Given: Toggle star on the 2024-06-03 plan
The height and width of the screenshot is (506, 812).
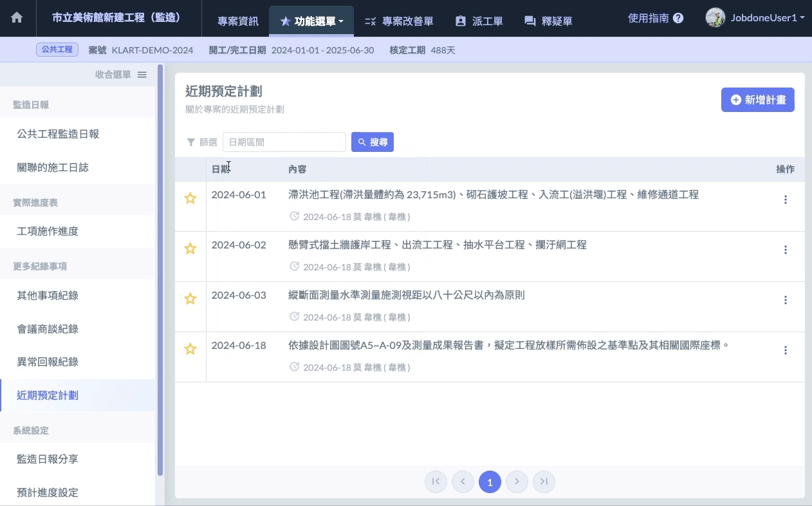Looking at the screenshot, I should (x=190, y=299).
